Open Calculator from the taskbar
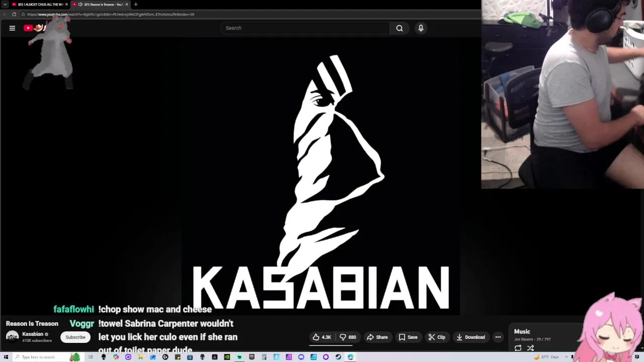 coord(264,357)
